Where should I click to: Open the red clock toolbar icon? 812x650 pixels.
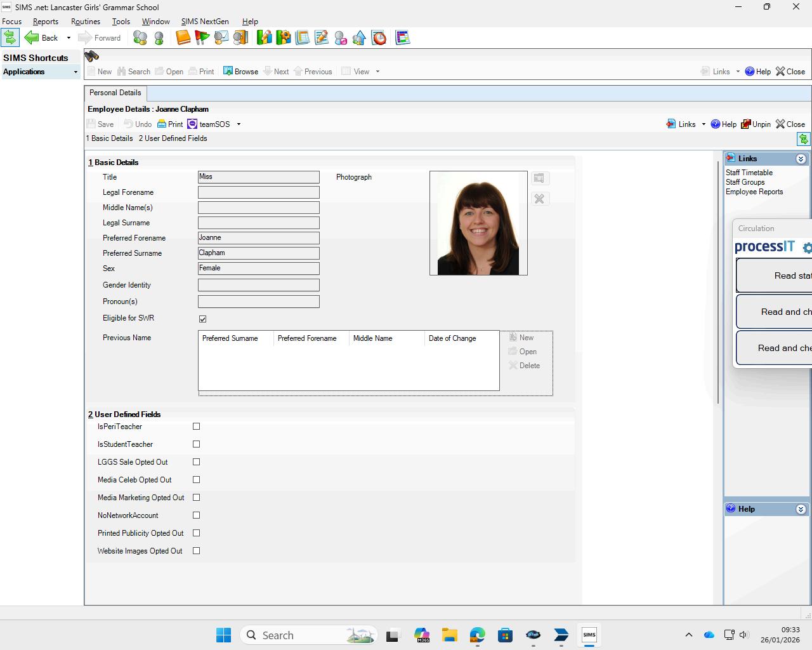(x=379, y=38)
